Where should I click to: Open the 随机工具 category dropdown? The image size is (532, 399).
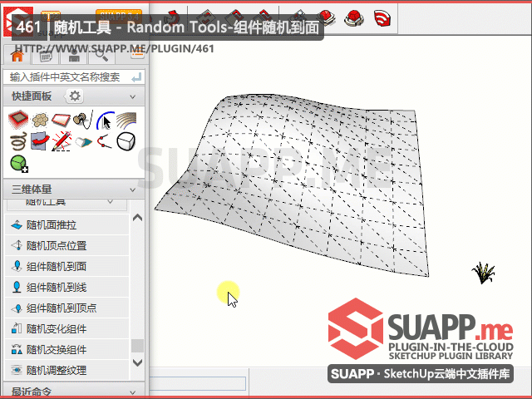coord(66,203)
